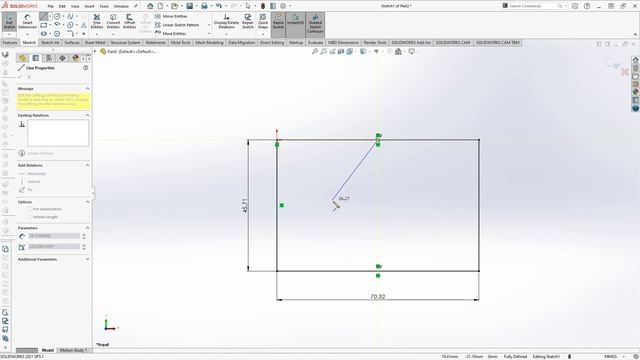Click the Open file icon

click(x=175, y=6)
